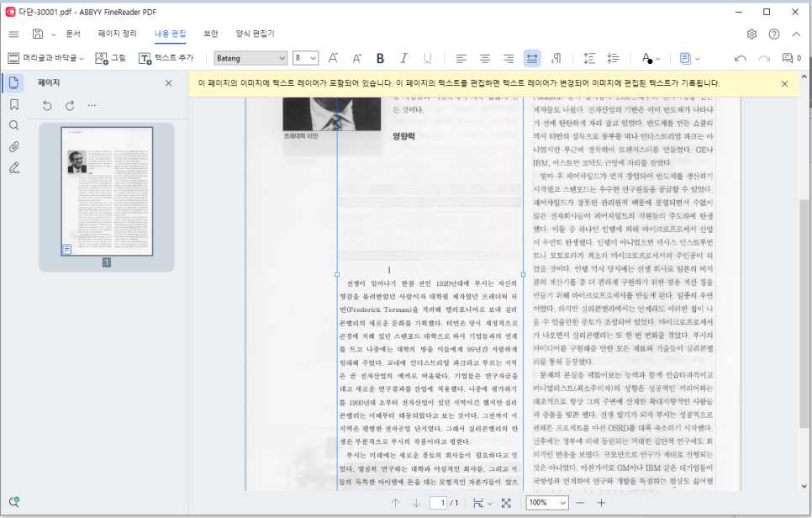Toggle justified text alignment
Image resolution: width=812 pixels, height=518 pixels.
[532, 58]
